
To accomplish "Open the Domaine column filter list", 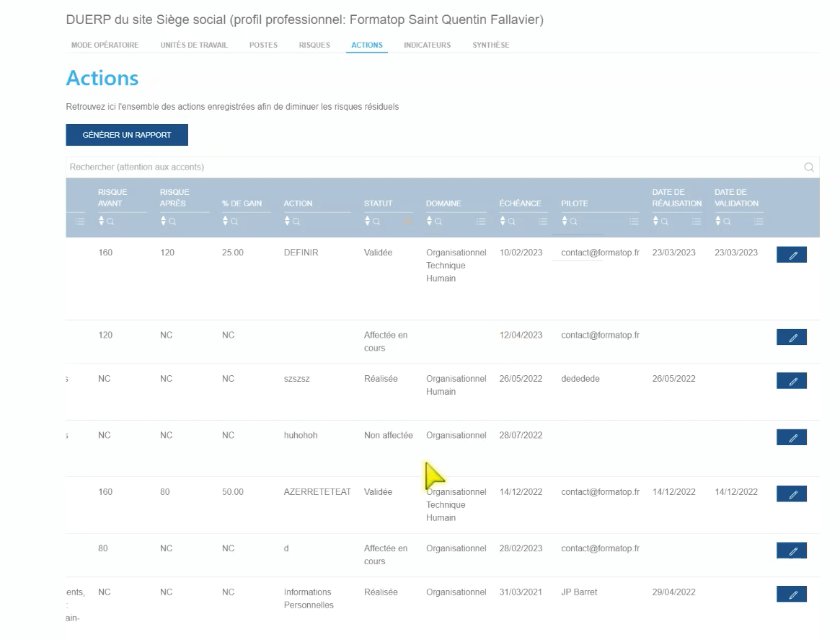I will [481, 222].
